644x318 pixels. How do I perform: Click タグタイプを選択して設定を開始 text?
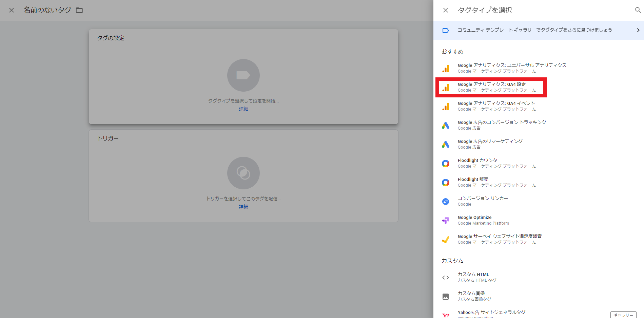(243, 101)
